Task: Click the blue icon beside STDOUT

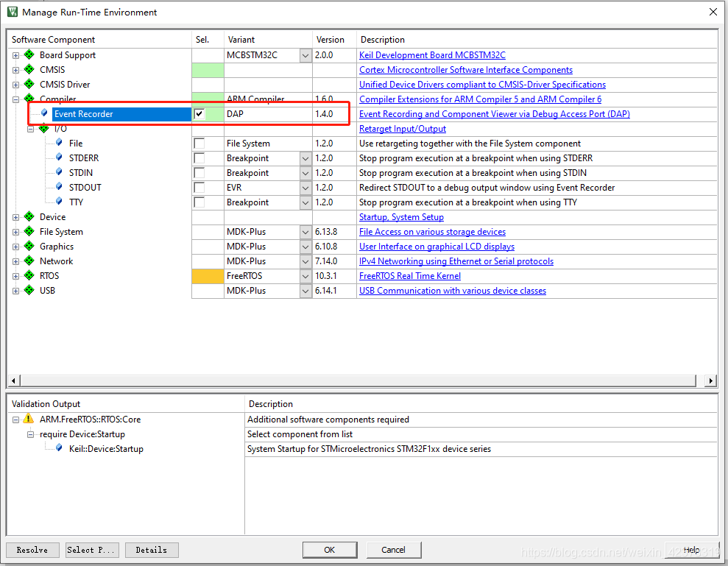Action: (x=59, y=187)
